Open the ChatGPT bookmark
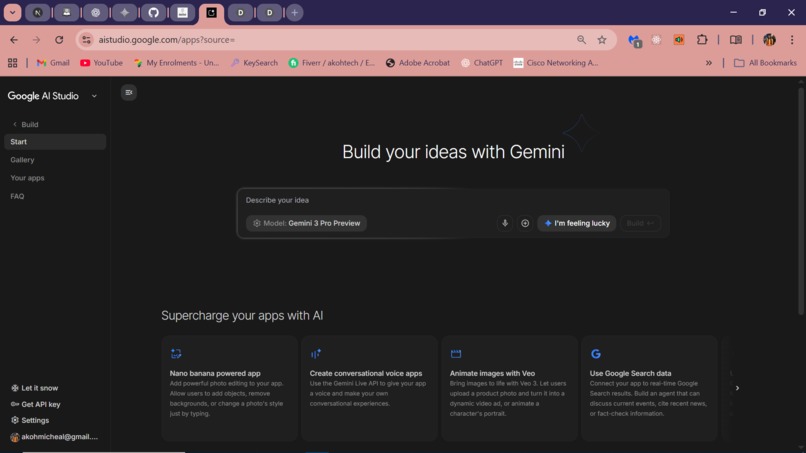 click(x=482, y=63)
